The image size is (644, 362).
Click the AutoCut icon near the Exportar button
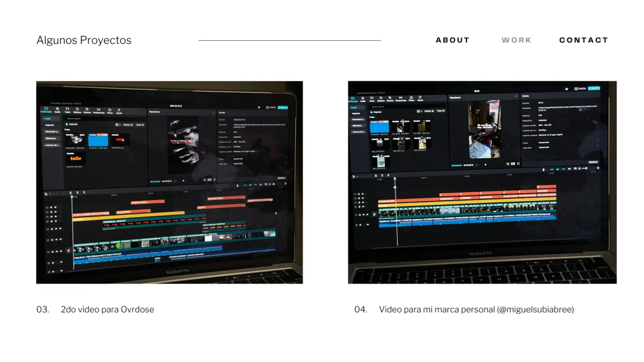coord(268,108)
